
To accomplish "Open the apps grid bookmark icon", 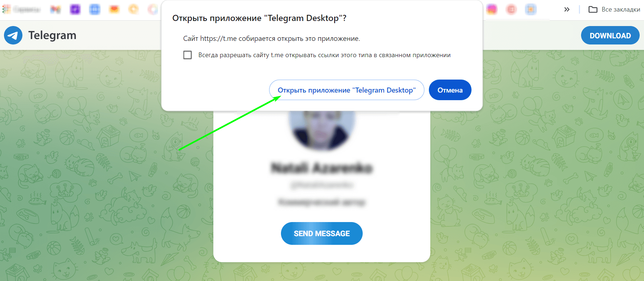I will [7, 9].
